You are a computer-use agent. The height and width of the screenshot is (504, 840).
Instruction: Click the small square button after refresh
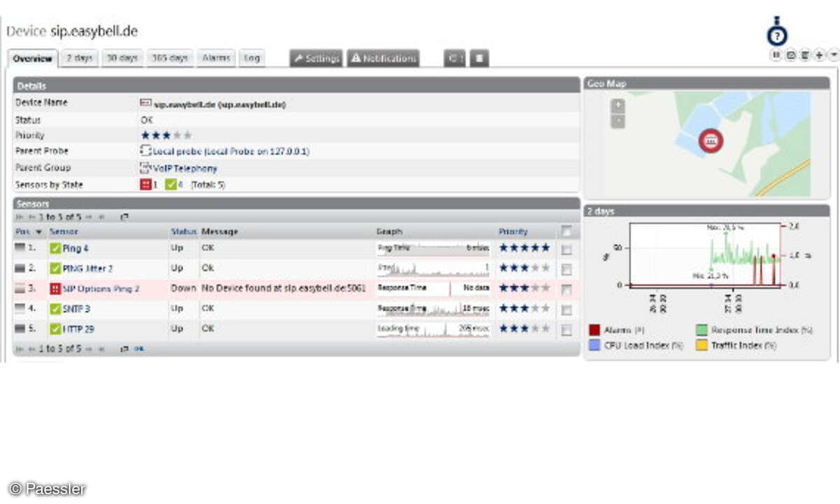[x=479, y=58]
